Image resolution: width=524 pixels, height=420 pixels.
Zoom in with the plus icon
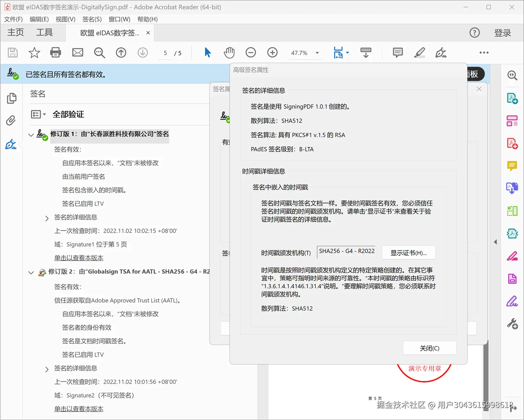pos(272,52)
